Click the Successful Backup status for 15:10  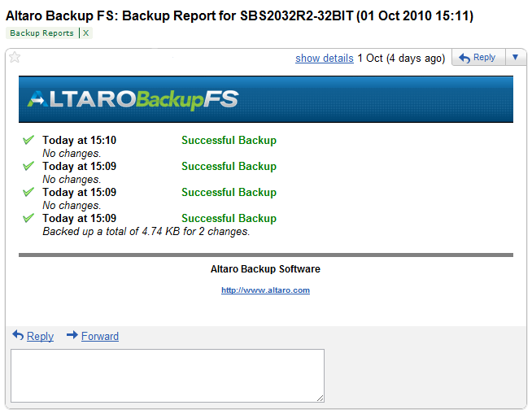click(x=229, y=140)
